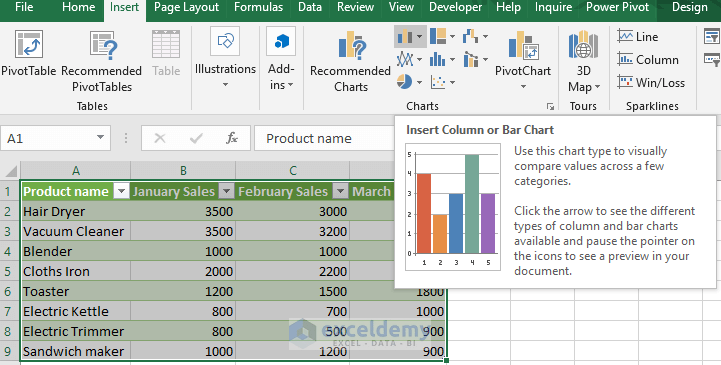Insert a Timeline filter
721x365 pixels.
[x=712, y=59]
